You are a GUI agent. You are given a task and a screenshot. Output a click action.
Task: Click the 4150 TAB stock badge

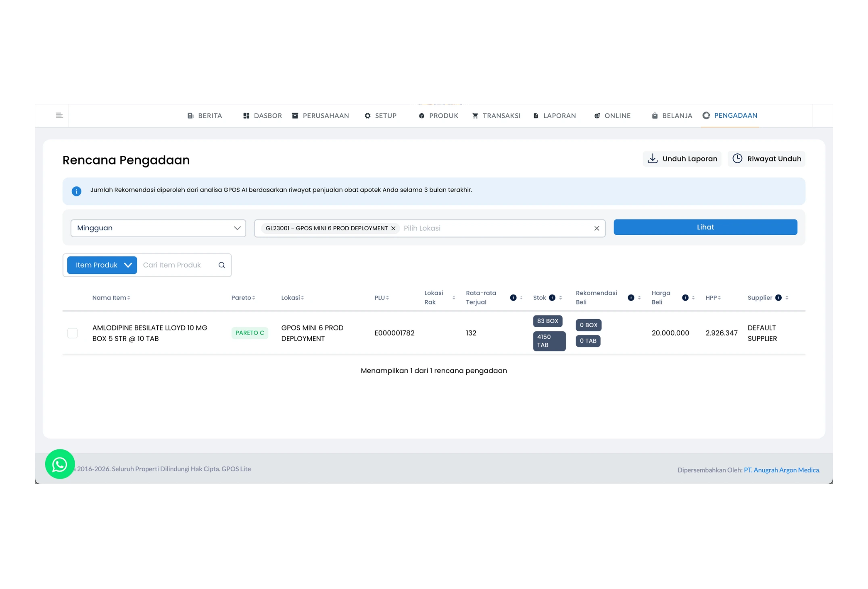(x=549, y=341)
